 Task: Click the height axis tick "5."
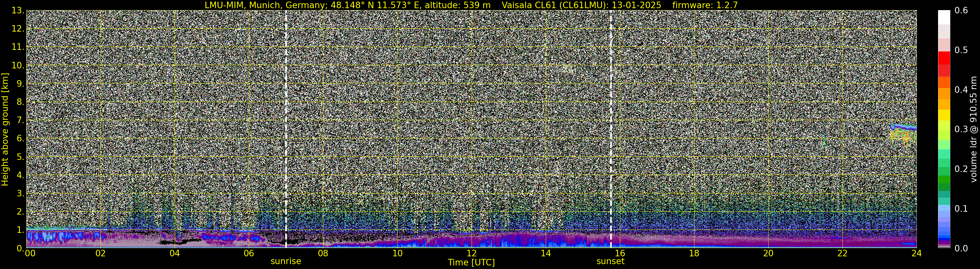pyautogui.click(x=20, y=157)
